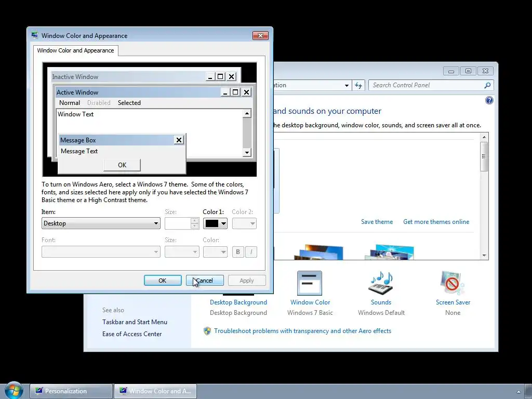The image size is (532, 399).
Task: Click the blue help question mark icon
Action: [489, 100]
